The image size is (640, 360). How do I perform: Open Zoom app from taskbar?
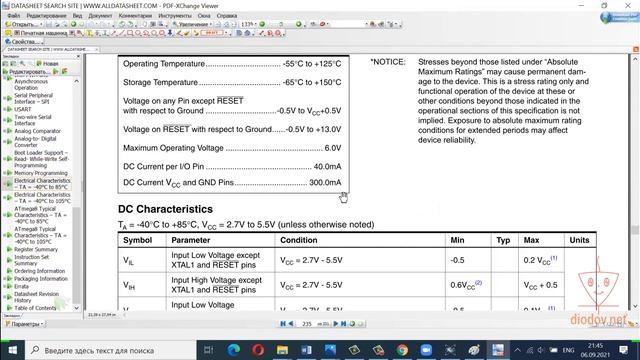point(426,350)
